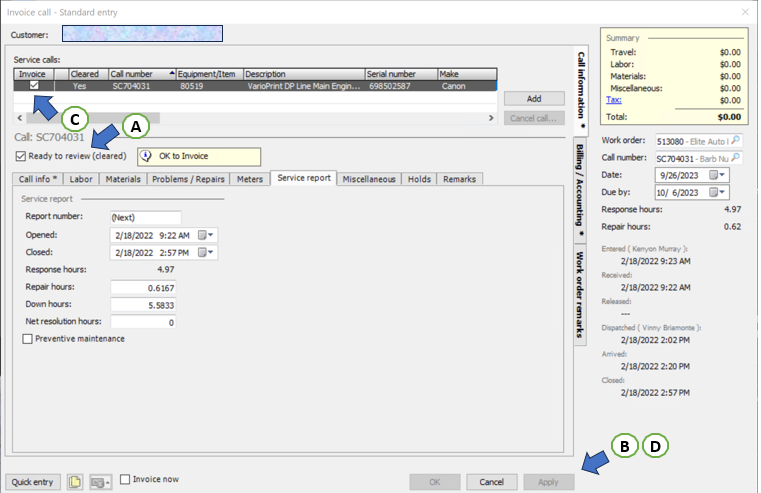Close the Invoice call window
This screenshot has height=493, width=761.
point(745,12)
